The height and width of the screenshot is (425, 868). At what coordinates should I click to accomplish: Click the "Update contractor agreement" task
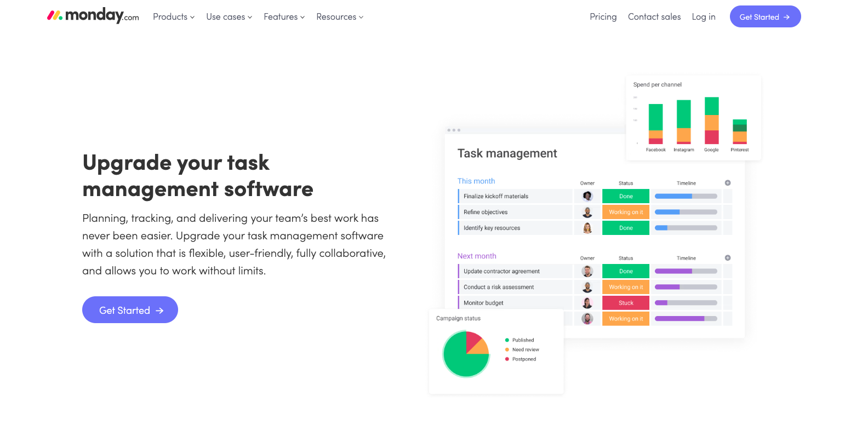[501, 271]
